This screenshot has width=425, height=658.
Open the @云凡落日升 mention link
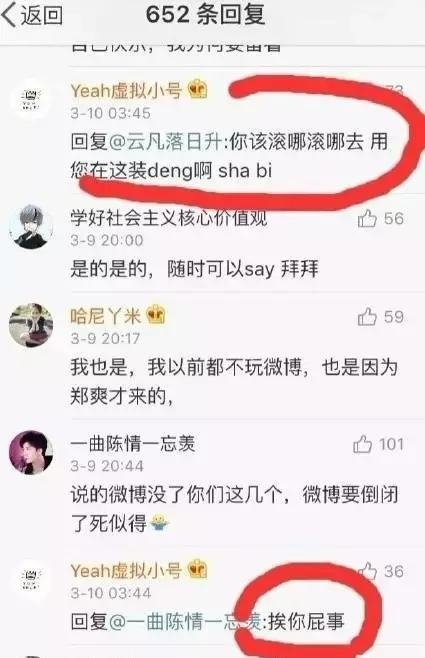pyautogui.click(x=165, y=143)
